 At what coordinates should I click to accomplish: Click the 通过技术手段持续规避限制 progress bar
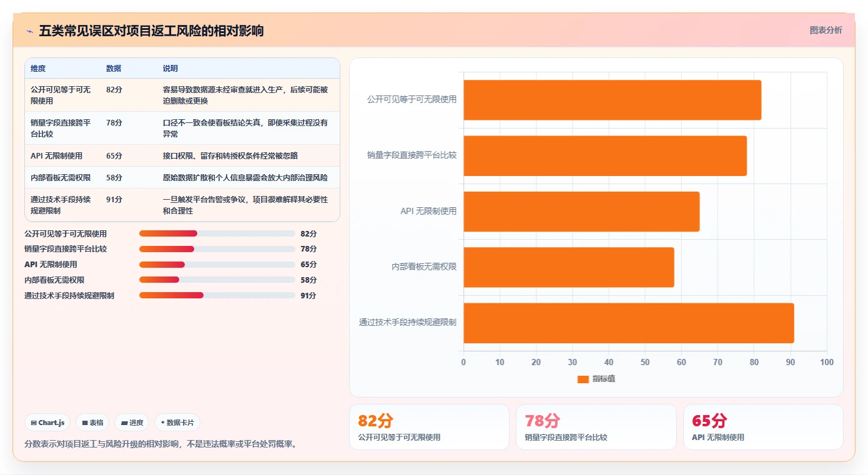pyautogui.click(x=217, y=295)
